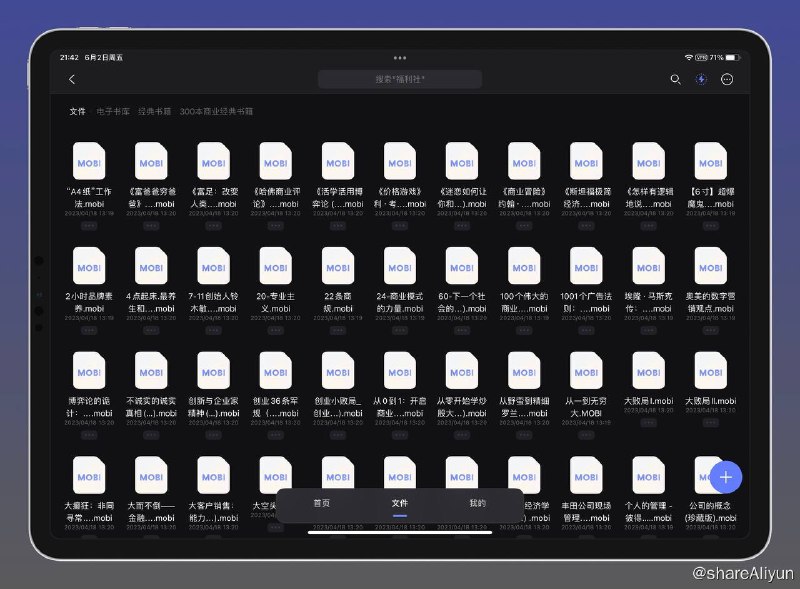Tap the 1001个广告法则 MOBI icon
This screenshot has width=800, height=589.
[x=586, y=265]
